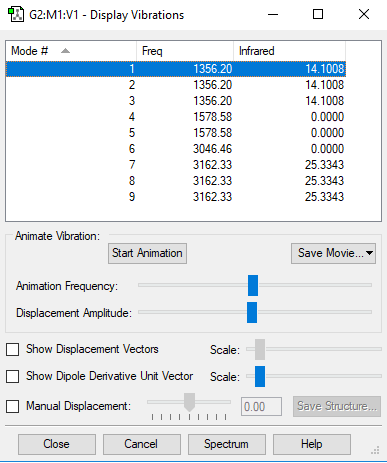Click the Start Animation button
Viewport: 387px width, 463px height.
pyautogui.click(x=147, y=253)
